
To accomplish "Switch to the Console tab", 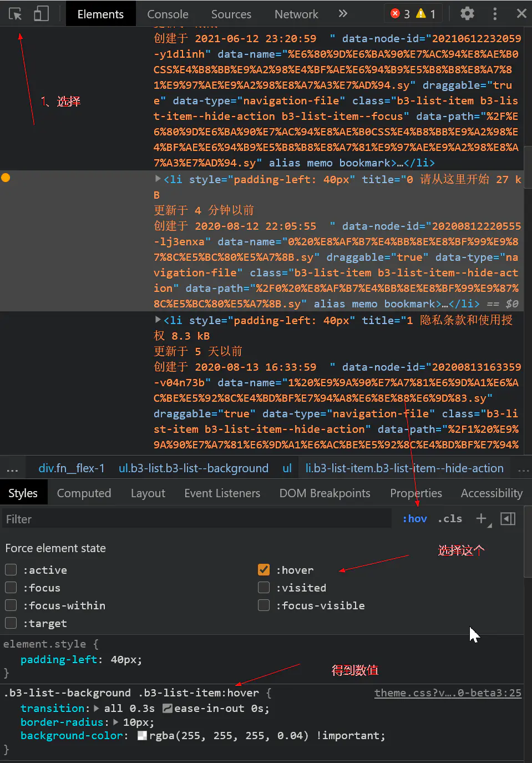I will click(168, 14).
